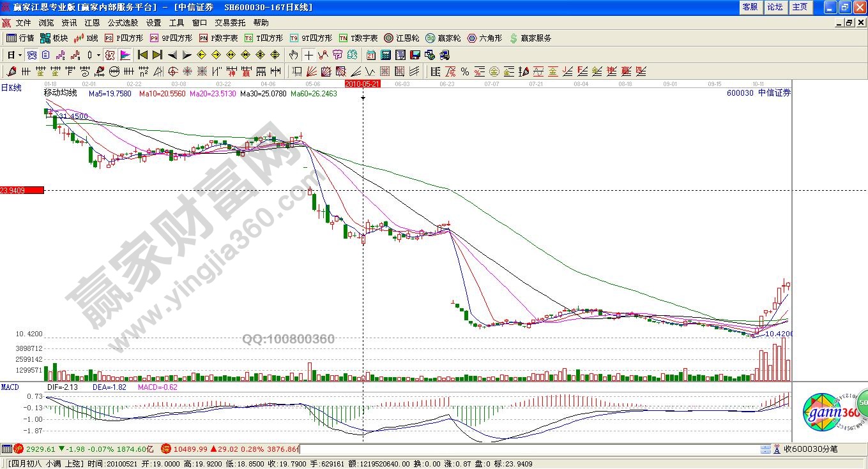This screenshot has width=868, height=469.
Task: Select the hand pan tool
Action: tap(294, 55)
